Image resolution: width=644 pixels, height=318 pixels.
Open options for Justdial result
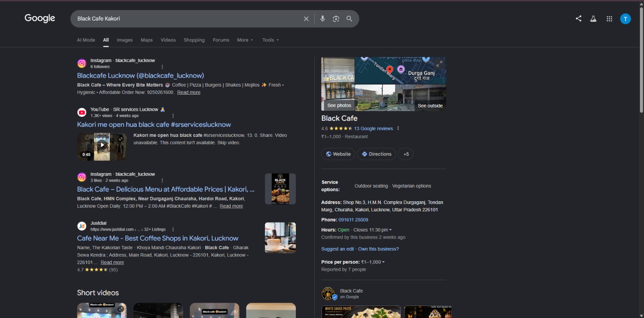click(173, 229)
